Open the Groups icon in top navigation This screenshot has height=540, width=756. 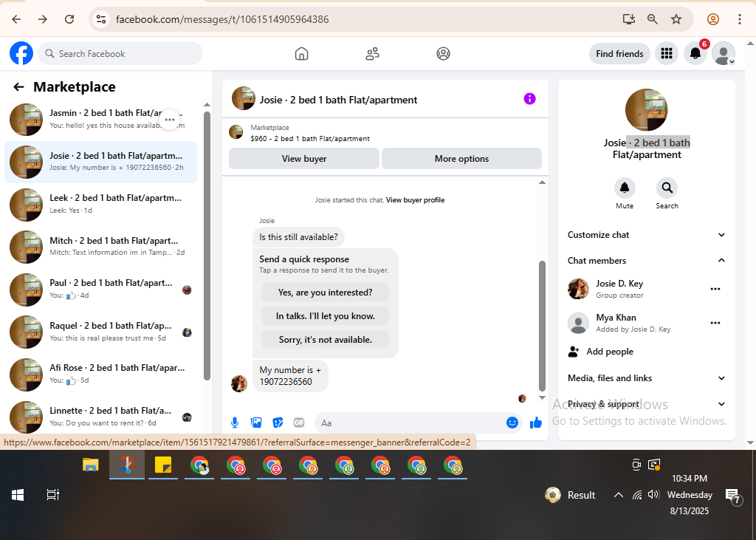[443, 54]
